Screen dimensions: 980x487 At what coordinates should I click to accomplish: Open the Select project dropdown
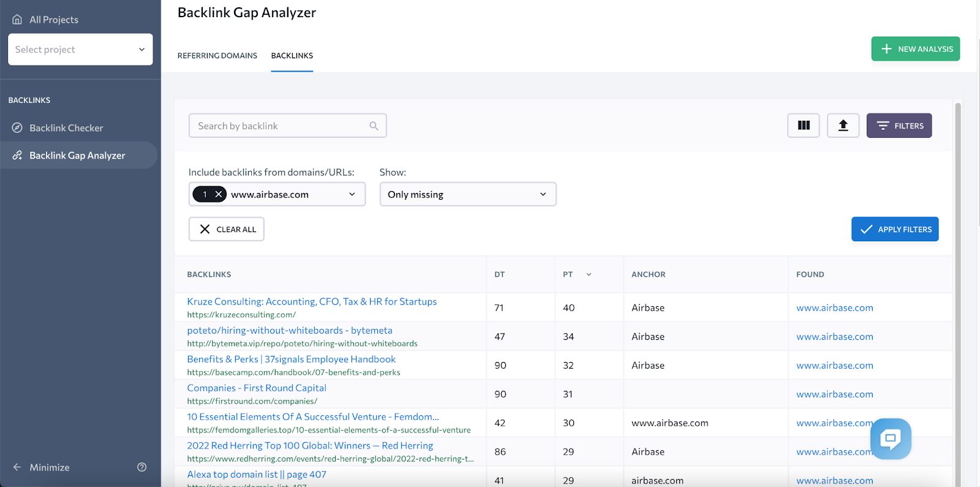(80, 49)
